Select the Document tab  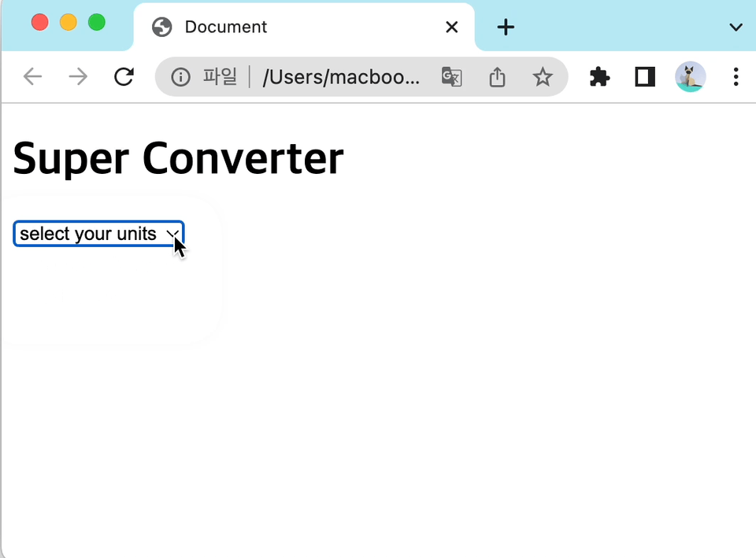[304, 27]
